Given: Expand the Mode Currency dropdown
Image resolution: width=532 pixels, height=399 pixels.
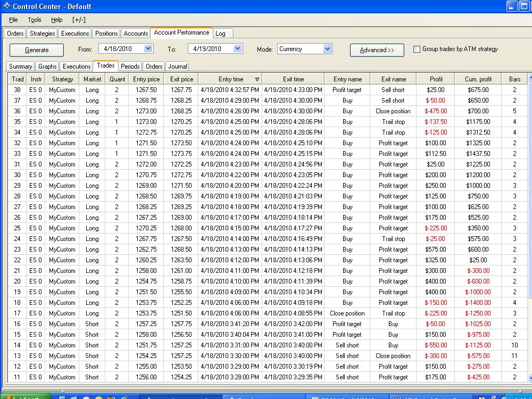Looking at the screenshot, I should click(327, 49).
